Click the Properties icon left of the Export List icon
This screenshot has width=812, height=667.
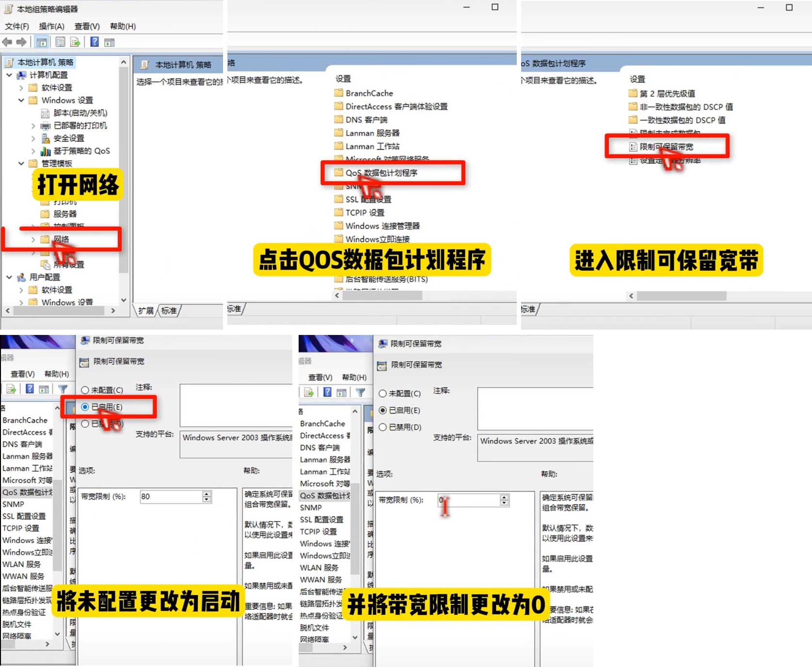pyautogui.click(x=60, y=42)
